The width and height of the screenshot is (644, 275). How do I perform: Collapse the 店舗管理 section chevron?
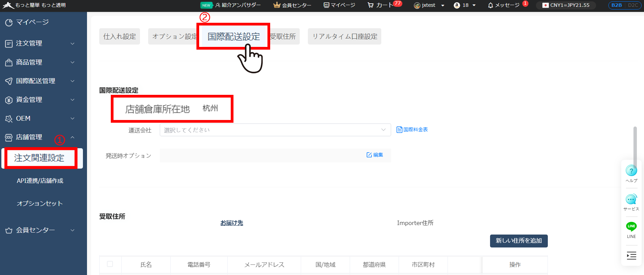72,137
